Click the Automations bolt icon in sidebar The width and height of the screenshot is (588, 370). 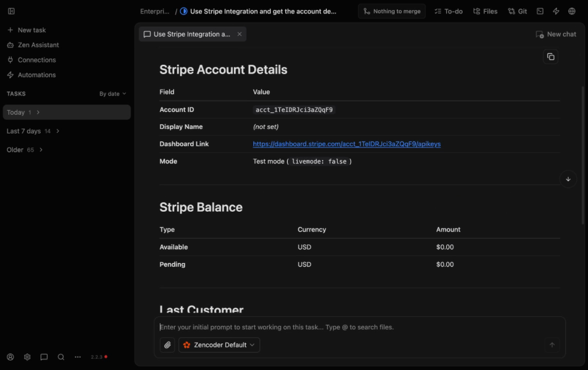click(x=10, y=75)
